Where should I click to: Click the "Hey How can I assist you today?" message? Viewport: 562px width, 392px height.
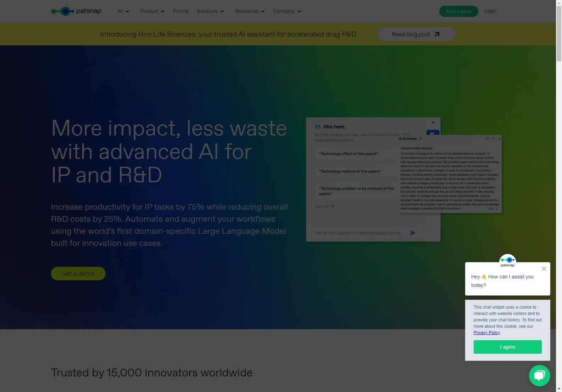[502, 281]
